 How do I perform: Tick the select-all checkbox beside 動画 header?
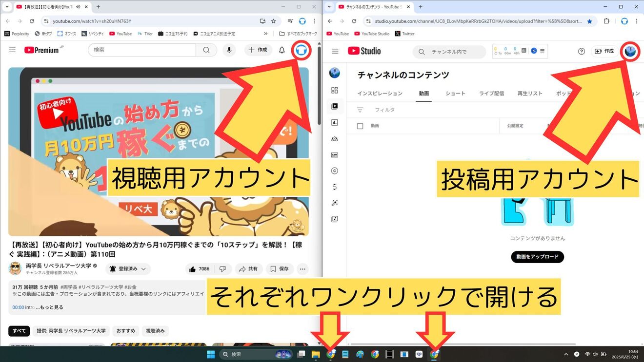point(360,126)
